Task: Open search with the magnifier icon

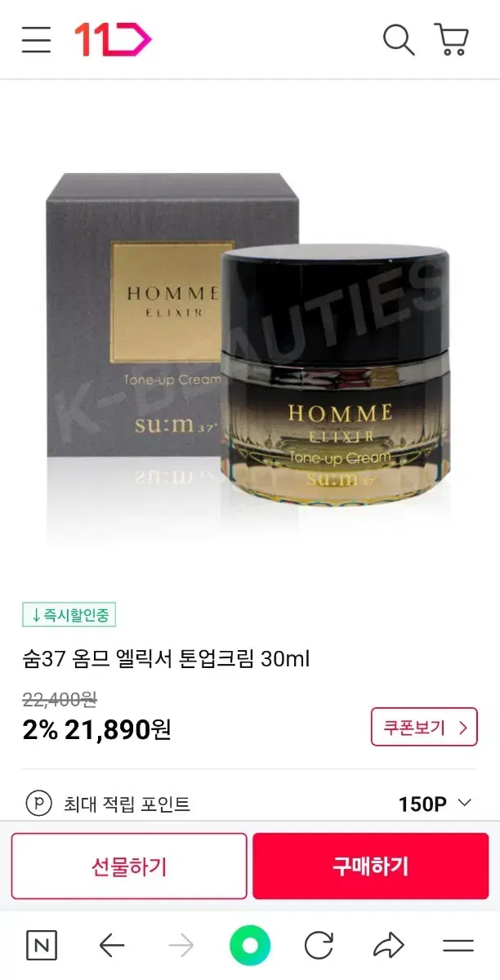Action: (x=399, y=39)
